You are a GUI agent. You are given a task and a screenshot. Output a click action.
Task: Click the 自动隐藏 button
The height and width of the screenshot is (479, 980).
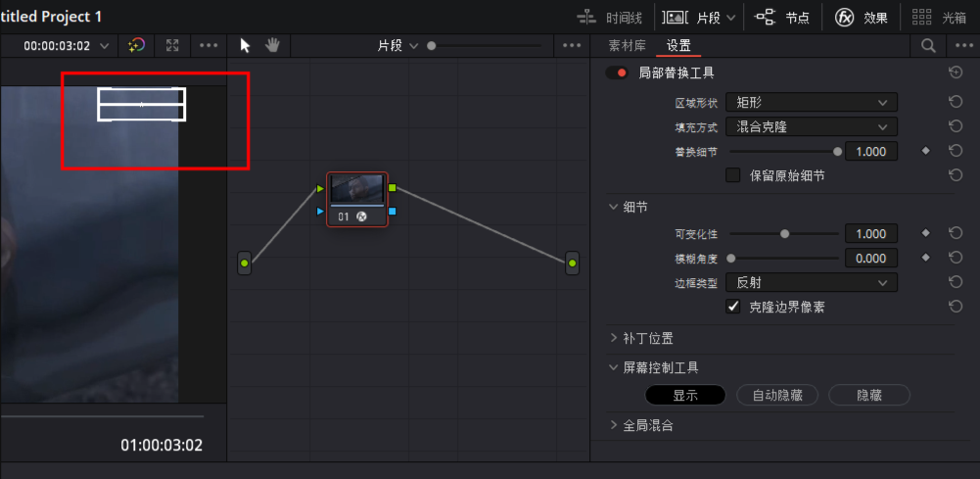click(776, 395)
